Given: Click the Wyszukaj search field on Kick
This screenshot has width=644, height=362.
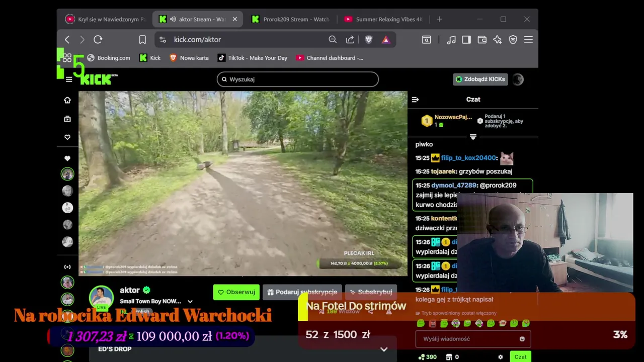Looking at the screenshot, I should pos(298,79).
